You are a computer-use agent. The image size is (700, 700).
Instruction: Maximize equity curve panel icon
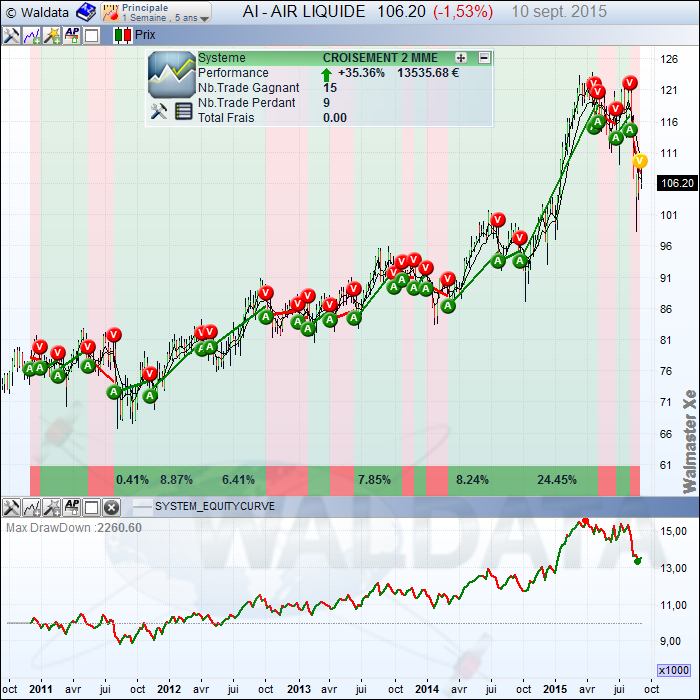point(92,508)
